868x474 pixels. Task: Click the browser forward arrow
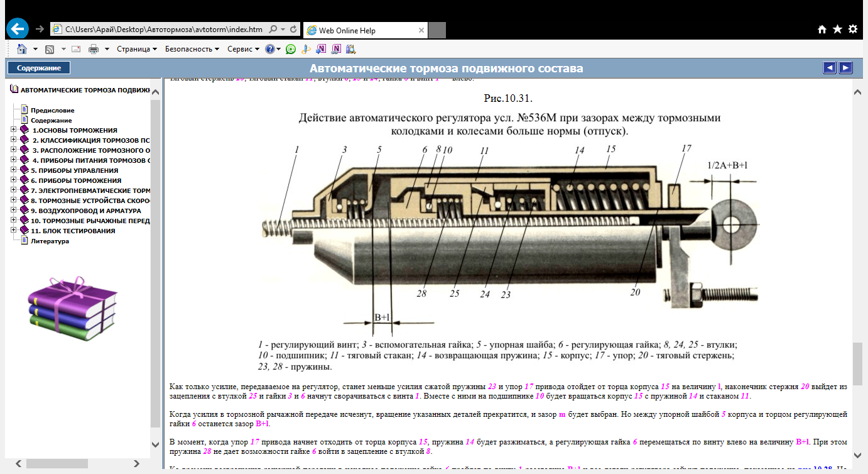[x=40, y=30]
